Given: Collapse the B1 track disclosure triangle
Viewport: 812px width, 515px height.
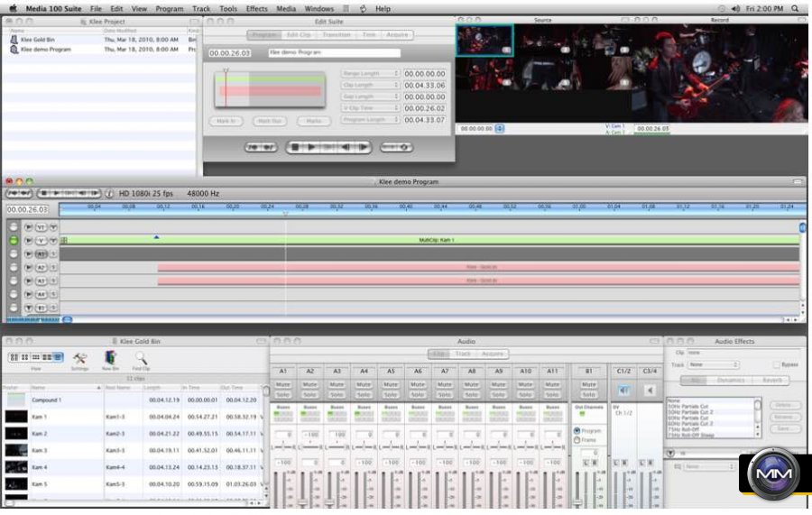Looking at the screenshot, I should click(29, 308).
